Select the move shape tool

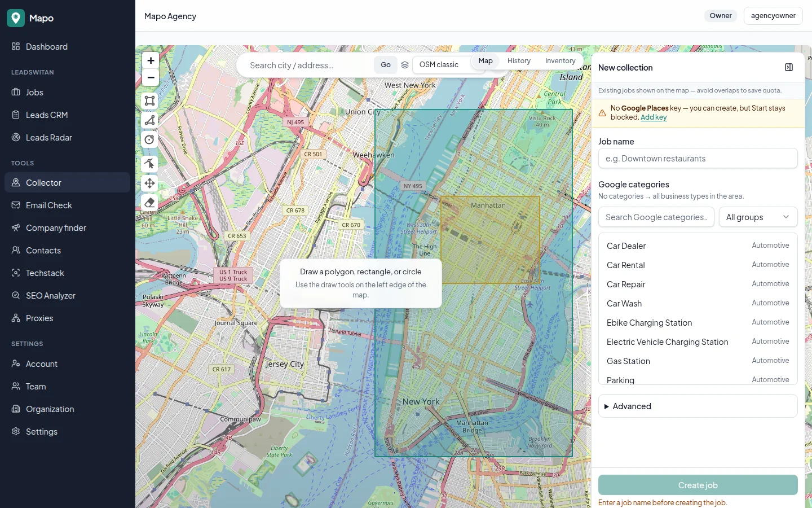point(149,183)
